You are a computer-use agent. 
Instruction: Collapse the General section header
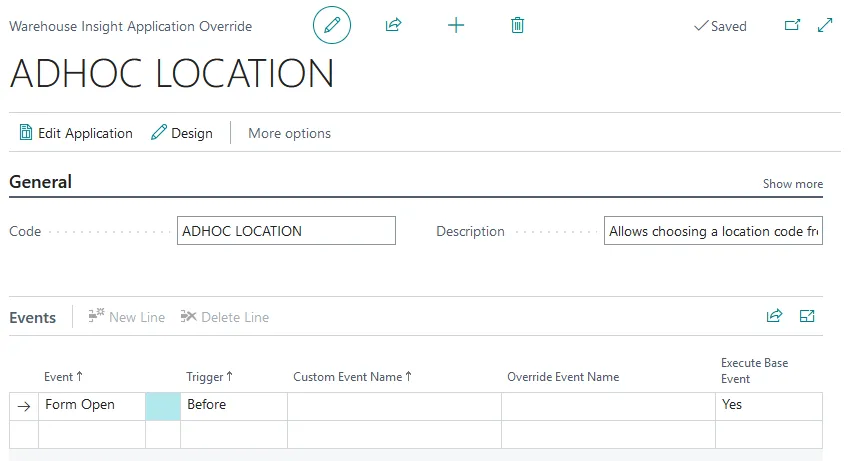click(x=41, y=182)
